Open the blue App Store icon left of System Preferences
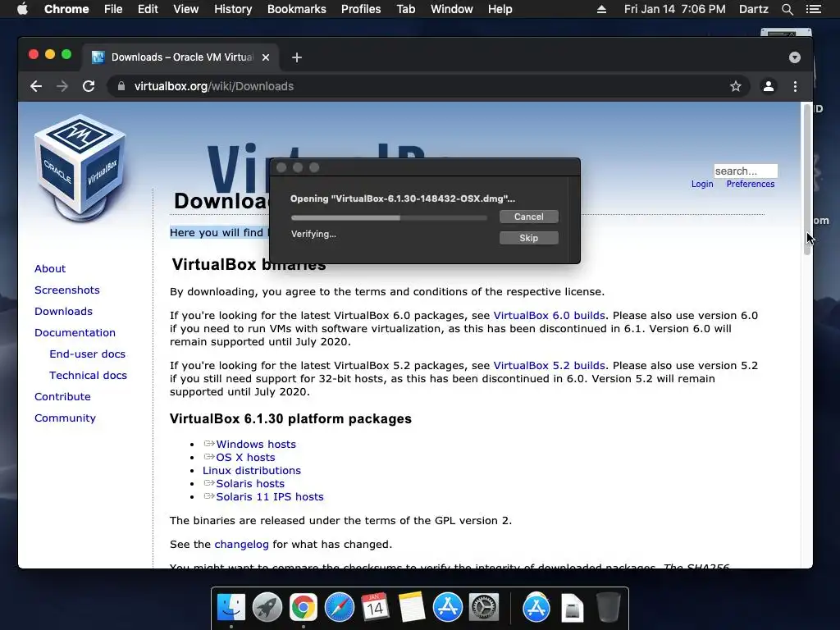Screen dimensions: 840x630 447,608
